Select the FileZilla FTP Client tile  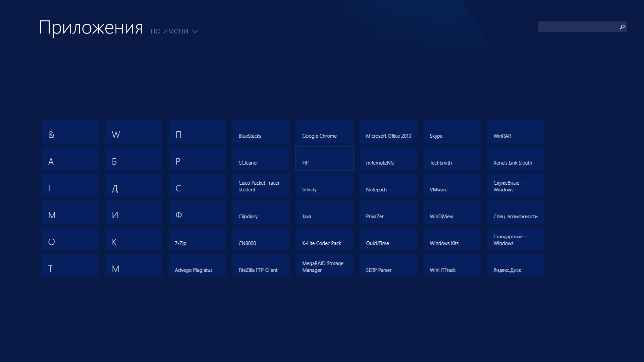261,265
